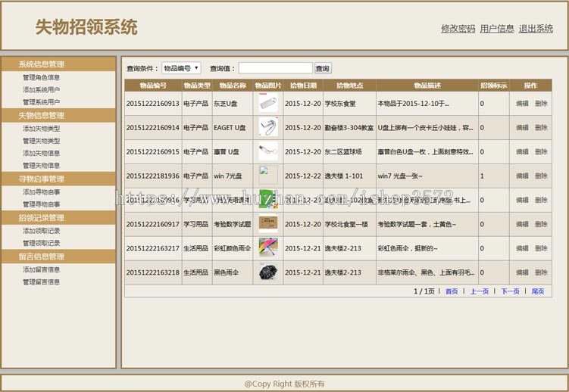The width and height of the screenshot is (569, 392).
Task: Click the 失物招领系统 page title
Action: [86, 27]
